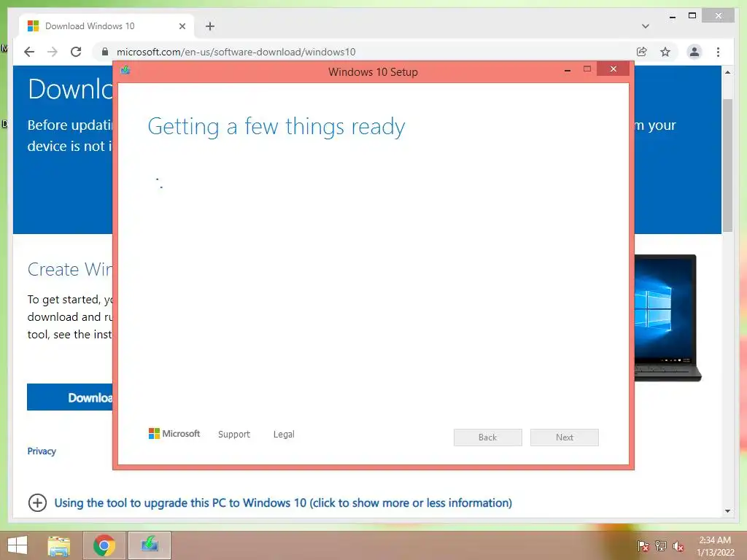Image resolution: width=747 pixels, height=560 pixels.
Task: Click the address bar URL
Action: [x=236, y=52]
